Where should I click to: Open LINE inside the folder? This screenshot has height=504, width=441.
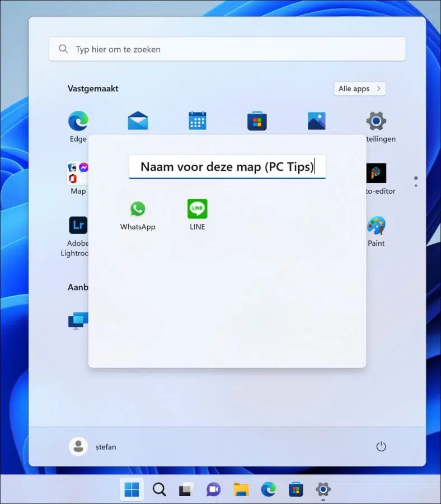click(x=197, y=209)
